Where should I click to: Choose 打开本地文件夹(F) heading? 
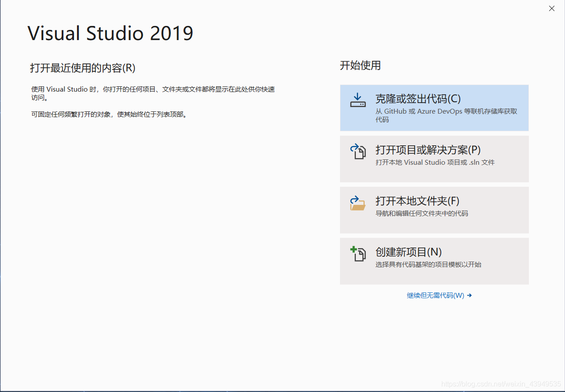(x=417, y=201)
